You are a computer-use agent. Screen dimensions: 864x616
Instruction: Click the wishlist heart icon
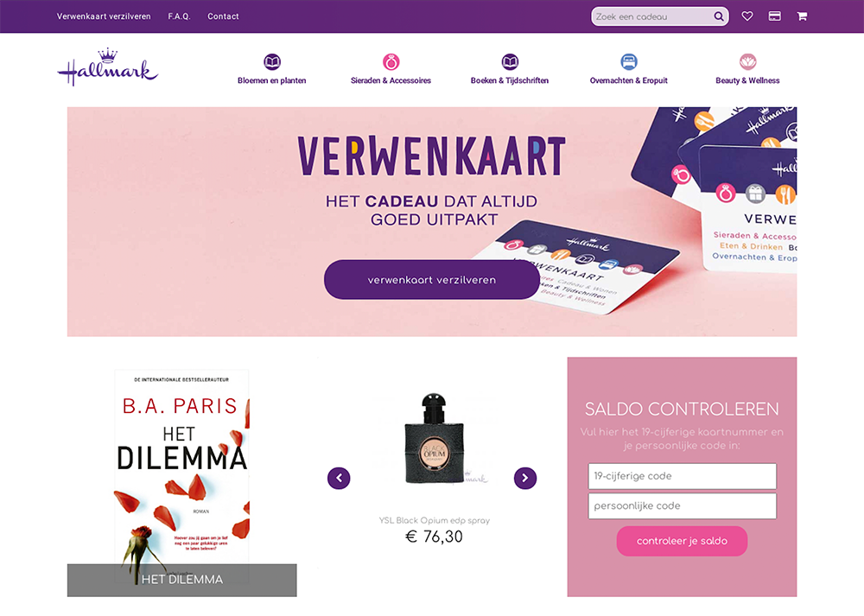pos(747,16)
